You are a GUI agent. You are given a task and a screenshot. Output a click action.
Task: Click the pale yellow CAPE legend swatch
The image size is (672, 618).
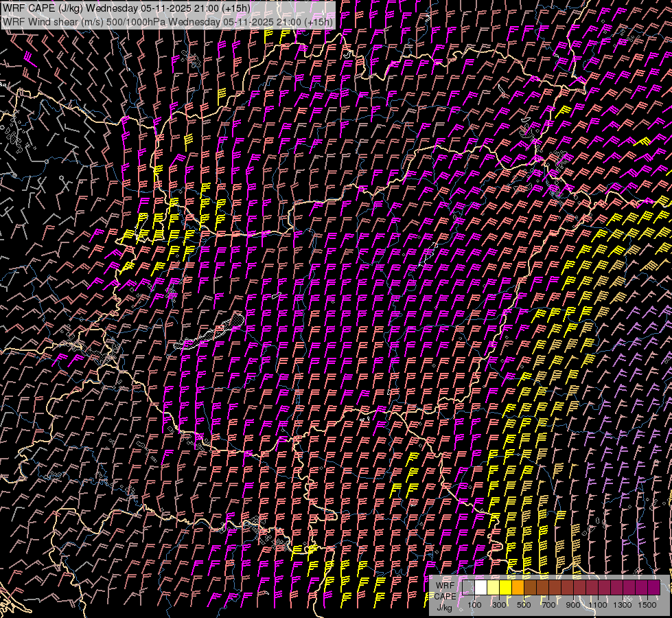(x=493, y=588)
